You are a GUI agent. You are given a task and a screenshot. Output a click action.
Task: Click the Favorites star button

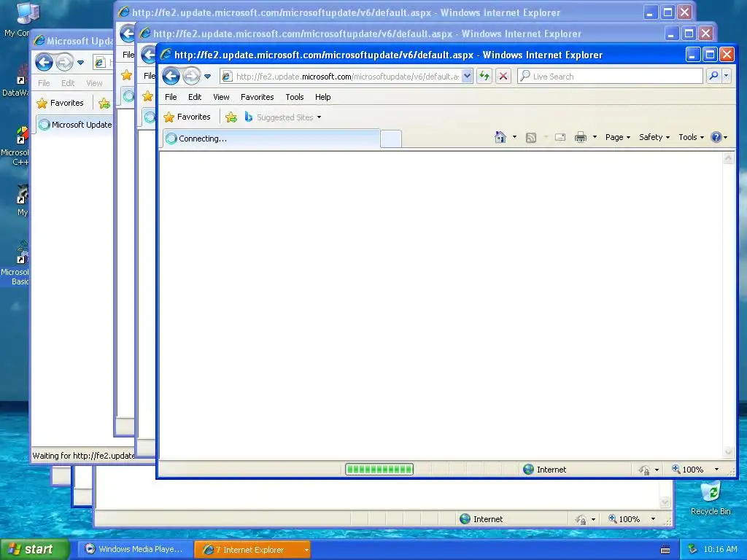click(187, 117)
